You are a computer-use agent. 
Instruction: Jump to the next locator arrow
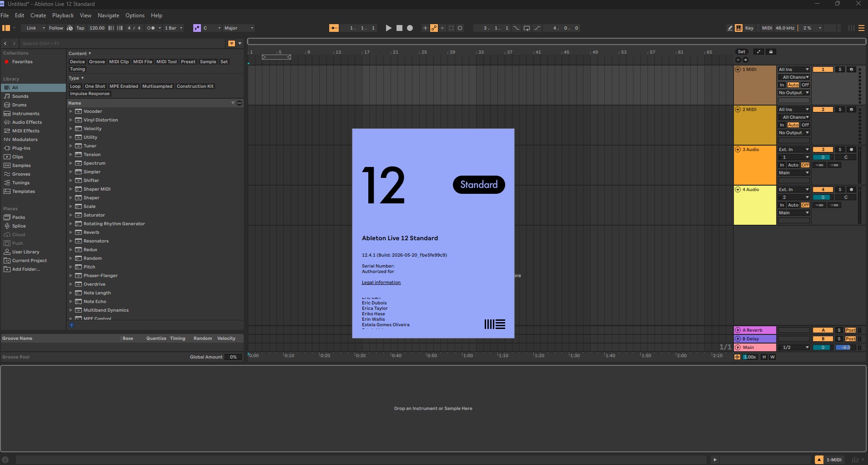(745, 60)
